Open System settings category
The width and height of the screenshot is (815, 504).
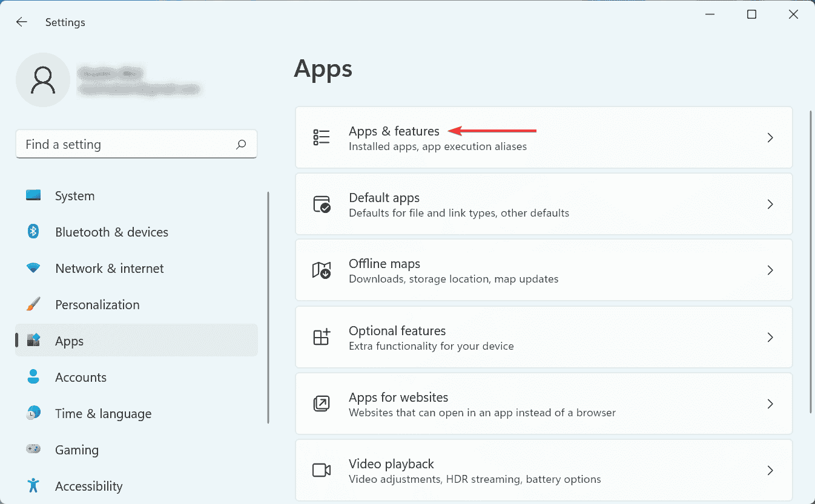point(137,196)
